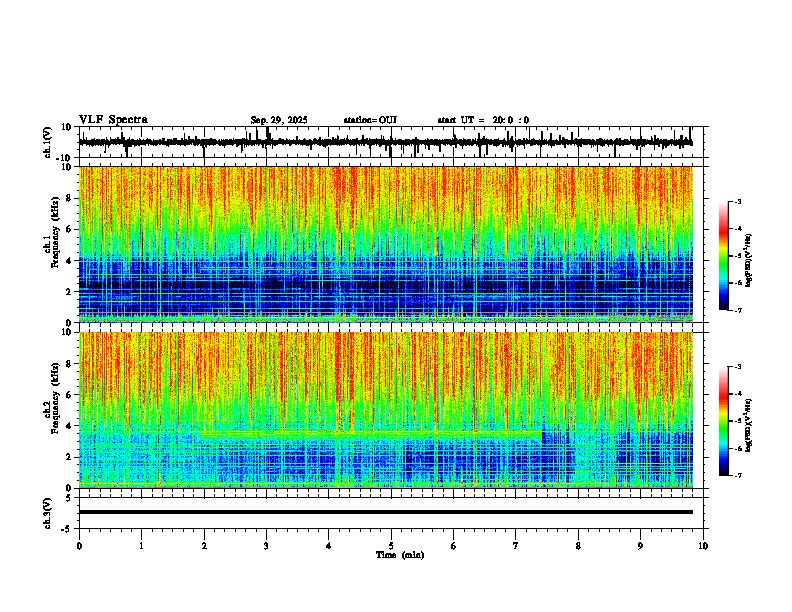Viewport: 792px width, 612px height.
Task: Click the time-axis tick label "0"
Action: coord(79,546)
